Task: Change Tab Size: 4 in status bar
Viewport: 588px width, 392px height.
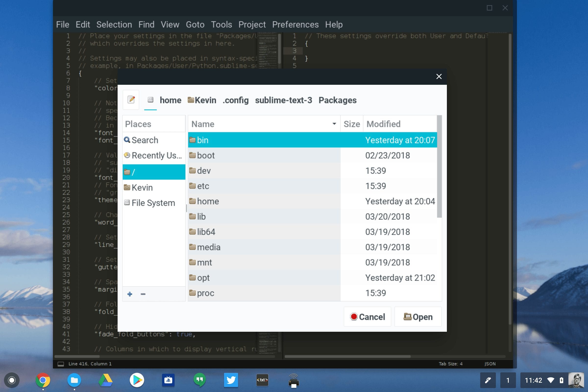Action: tap(451, 364)
